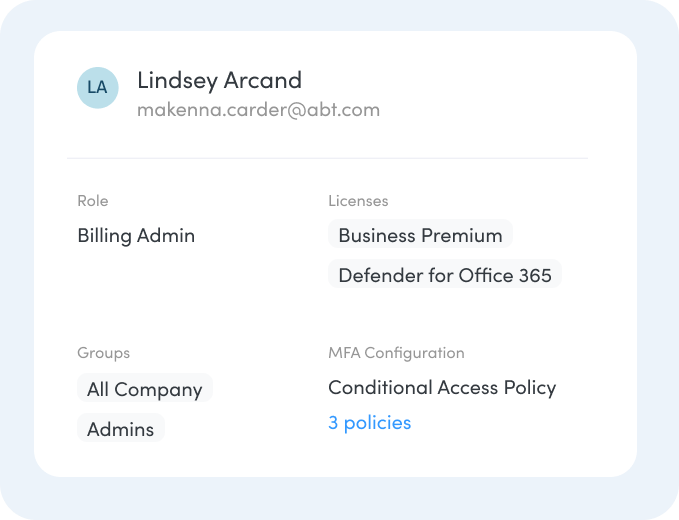Open the 3 policies link
The image size is (679, 520).
369,423
